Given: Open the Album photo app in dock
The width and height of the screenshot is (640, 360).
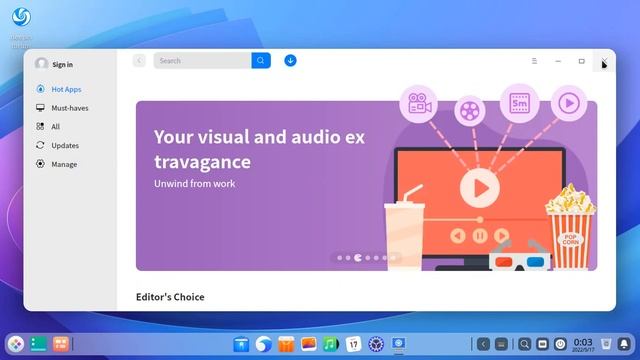Looking at the screenshot, I should pos(309,344).
